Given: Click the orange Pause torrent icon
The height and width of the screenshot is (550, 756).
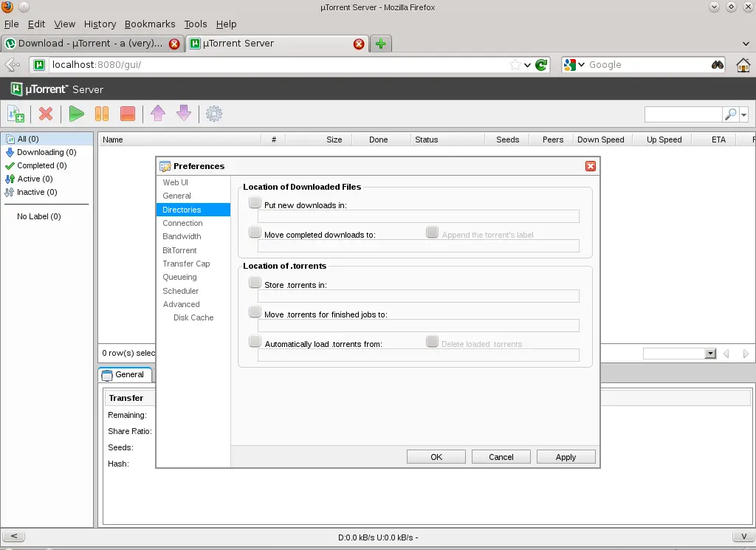Looking at the screenshot, I should click(102, 114).
